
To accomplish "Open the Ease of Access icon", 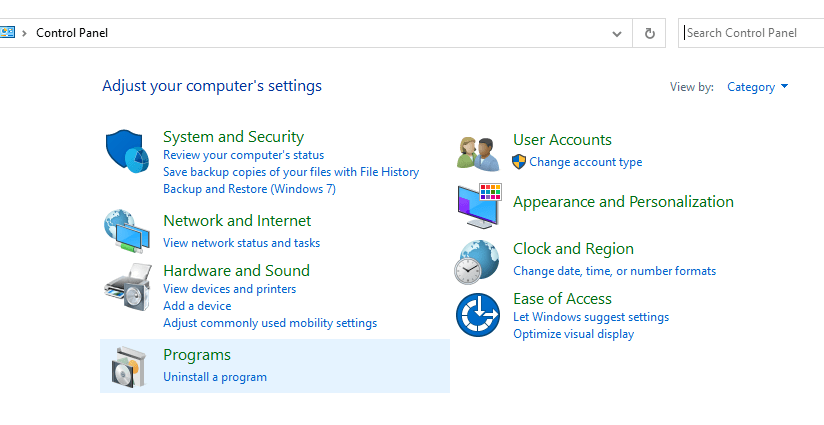I will click(x=478, y=315).
